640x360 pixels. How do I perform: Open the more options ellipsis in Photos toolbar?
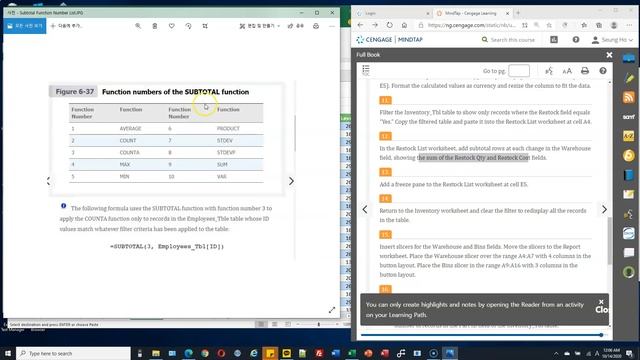332,26
